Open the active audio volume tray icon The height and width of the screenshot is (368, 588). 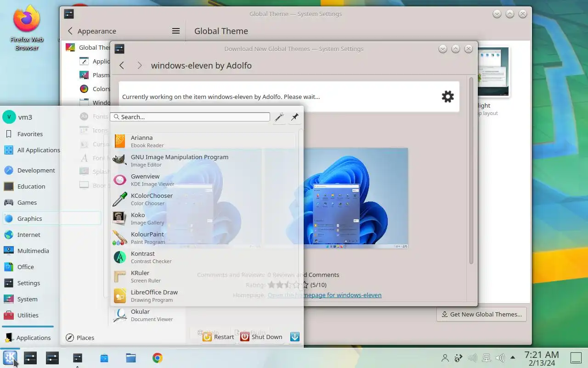(500, 358)
